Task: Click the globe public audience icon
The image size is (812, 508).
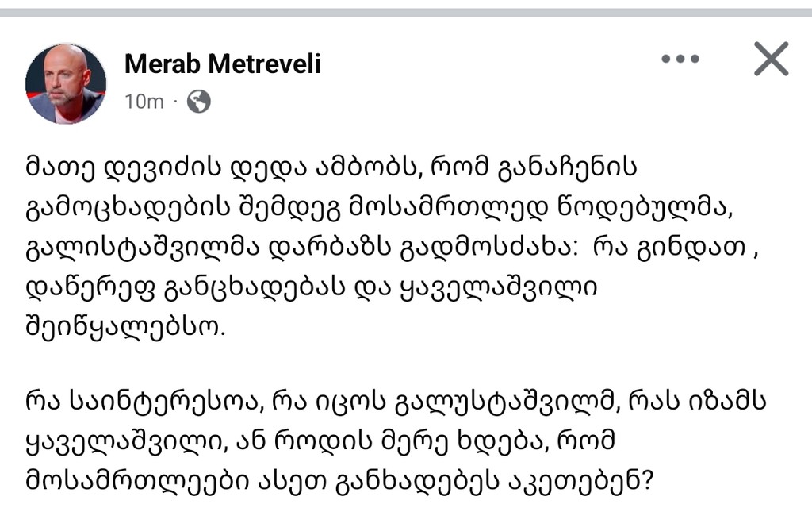Action: (x=198, y=101)
